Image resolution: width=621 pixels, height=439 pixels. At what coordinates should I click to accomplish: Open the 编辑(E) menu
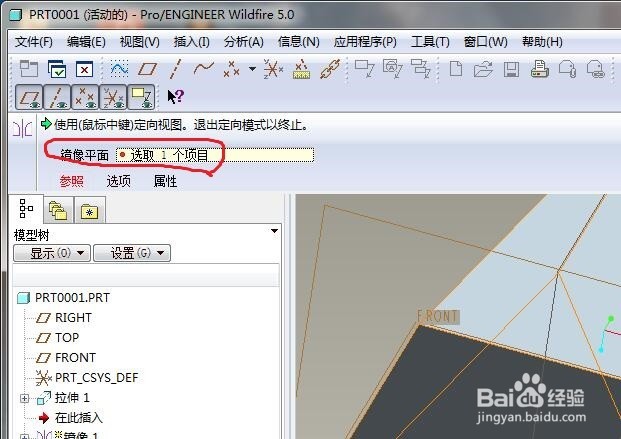click(x=86, y=42)
